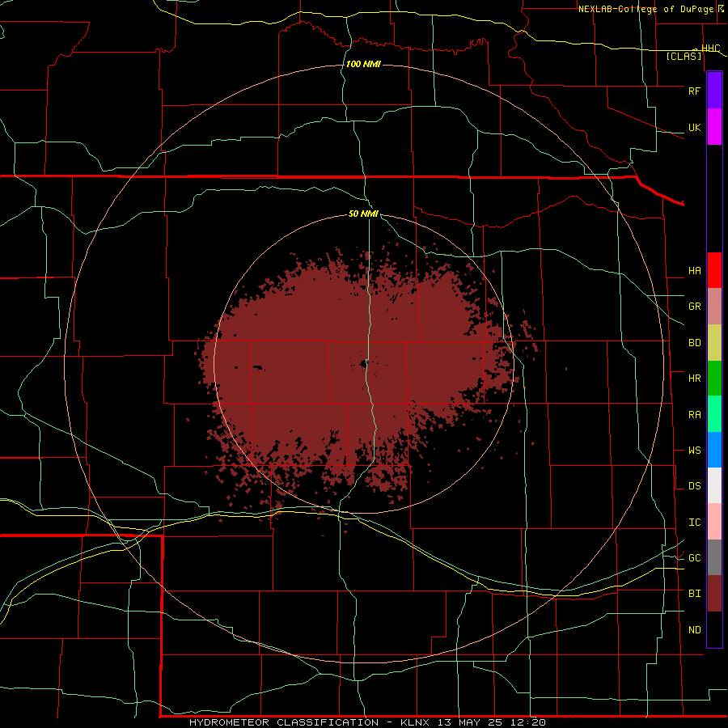
Task: Click the GC gray color swatch
Action: [714, 557]
